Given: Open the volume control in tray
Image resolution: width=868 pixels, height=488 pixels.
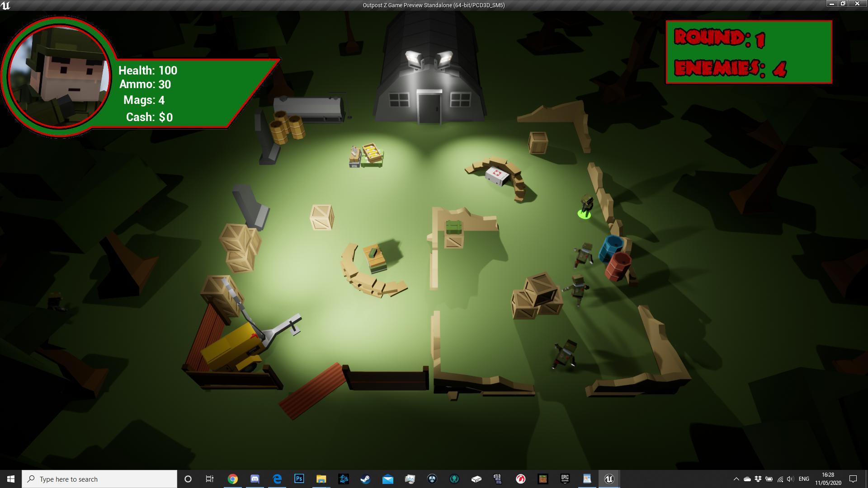Looking at the screenshot, I should 790,479.
